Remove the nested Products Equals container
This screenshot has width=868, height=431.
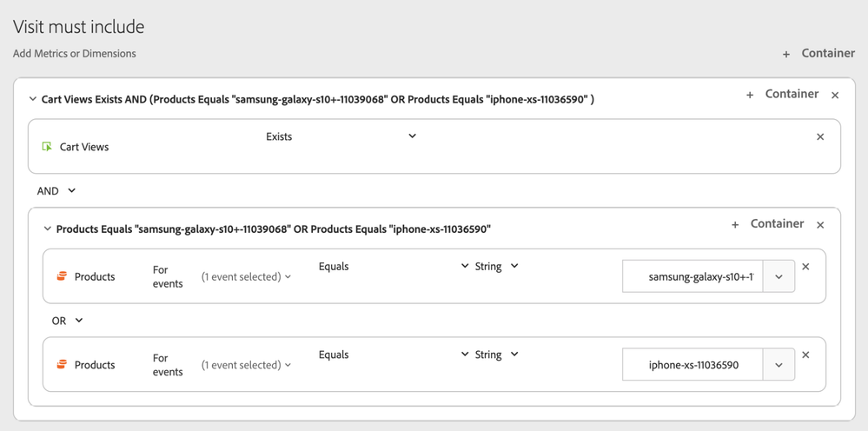pyautogui.click(x=820, y=225)
